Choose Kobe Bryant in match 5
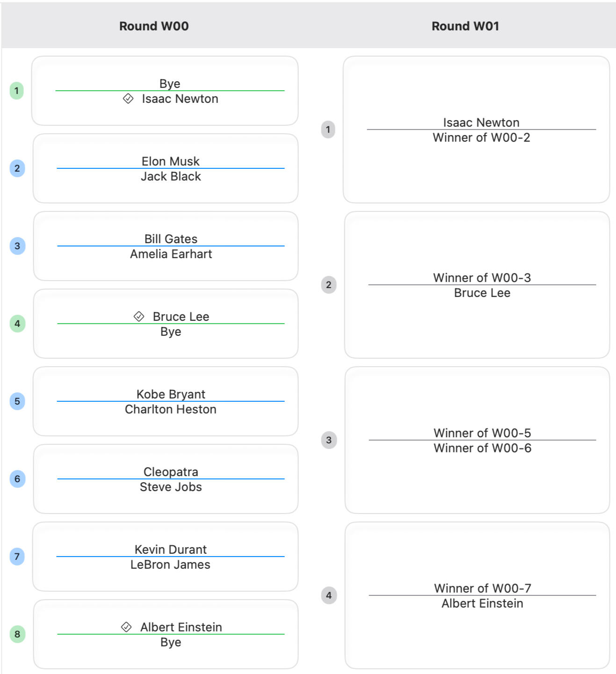The width and height of the screenshot is (616, 674). (171, 394)
